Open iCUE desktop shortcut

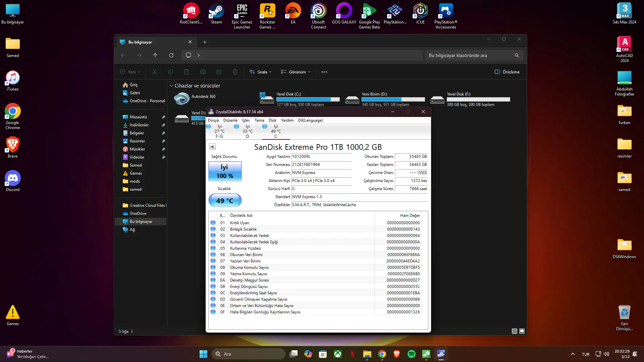tap(420, 14)
